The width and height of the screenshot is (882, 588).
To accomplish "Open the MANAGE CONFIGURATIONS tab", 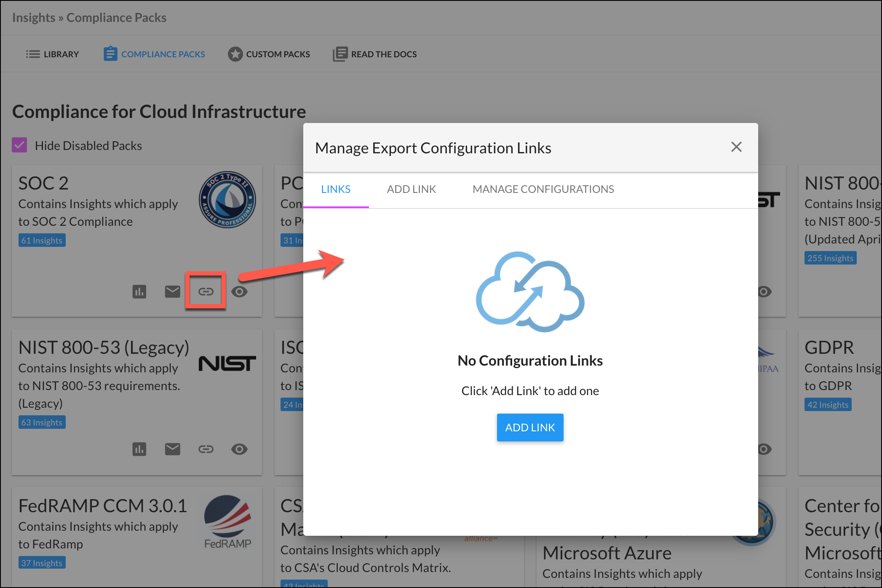I will pyautogui.click(x=543, y=189).
